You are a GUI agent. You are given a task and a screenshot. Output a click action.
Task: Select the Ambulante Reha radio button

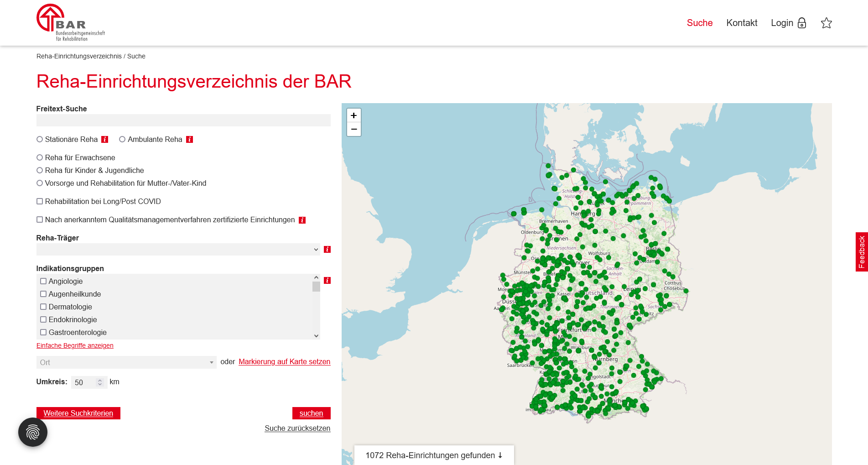click(122, 139)
